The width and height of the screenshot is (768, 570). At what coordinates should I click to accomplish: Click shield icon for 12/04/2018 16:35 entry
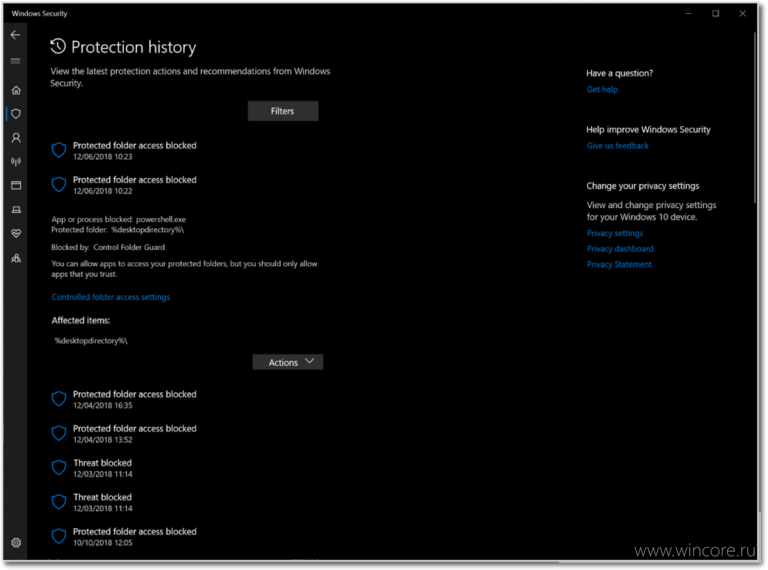59,399
